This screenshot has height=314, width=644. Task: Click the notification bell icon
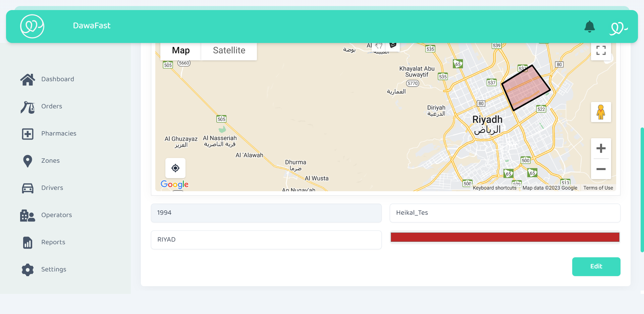589,27
